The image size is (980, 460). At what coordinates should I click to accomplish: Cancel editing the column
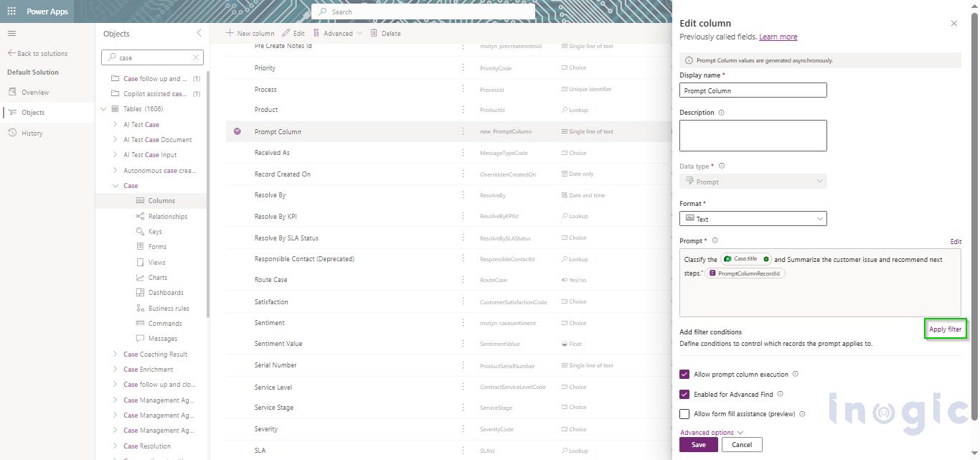click(742, 444)
